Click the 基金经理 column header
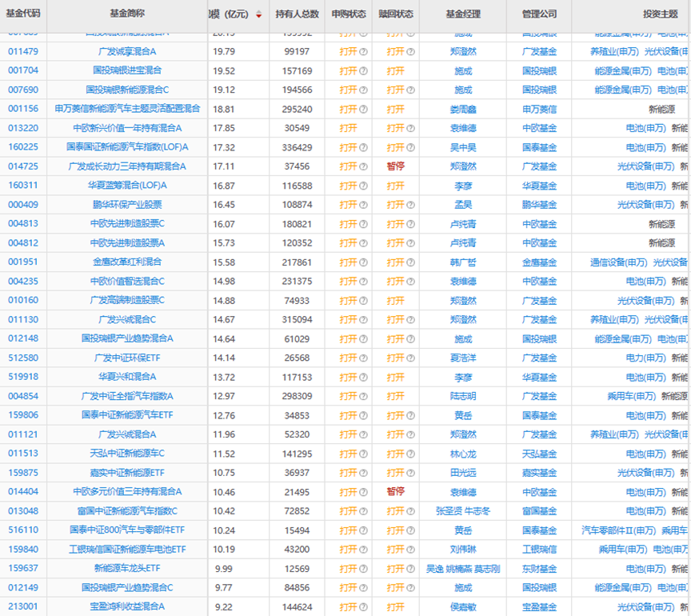Viewport: 691px width, 616px height. [463, 14]
